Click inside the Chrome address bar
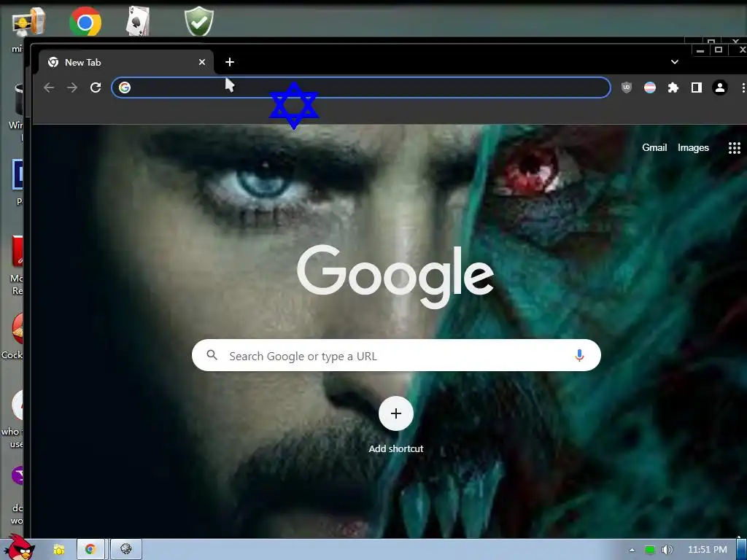The width and height of the screenshot is (747, 560). point(360,87)
